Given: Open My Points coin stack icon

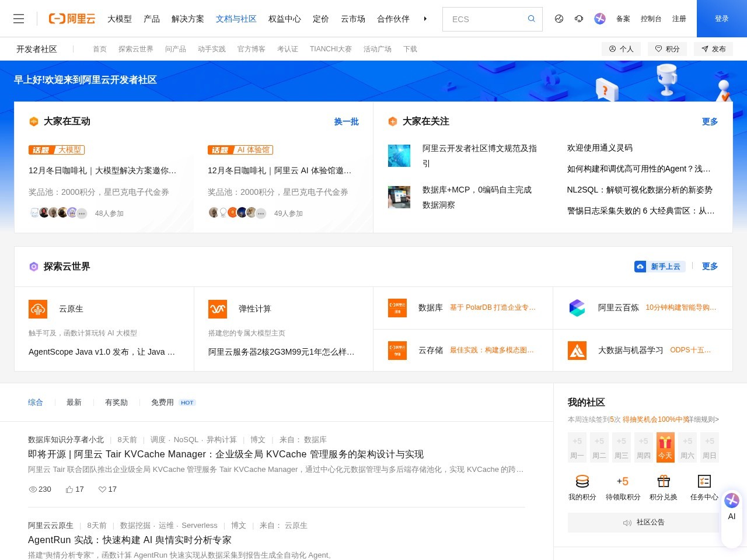Looking at the screenshot, I should point(582,481).
